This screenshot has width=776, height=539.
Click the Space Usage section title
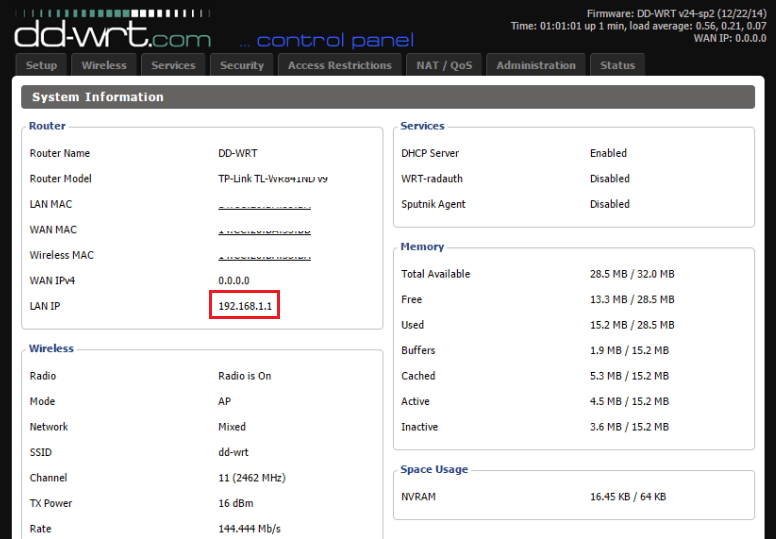(434, 469)
